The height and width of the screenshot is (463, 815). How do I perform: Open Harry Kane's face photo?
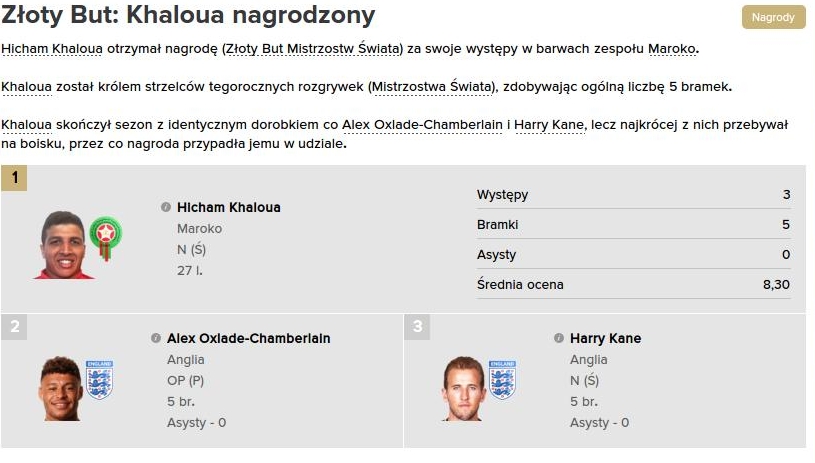[463, 388]
